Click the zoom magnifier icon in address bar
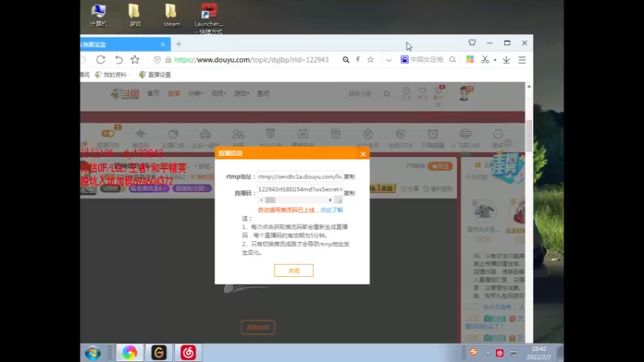Screen dimensions: 644x362 (346, 60)
